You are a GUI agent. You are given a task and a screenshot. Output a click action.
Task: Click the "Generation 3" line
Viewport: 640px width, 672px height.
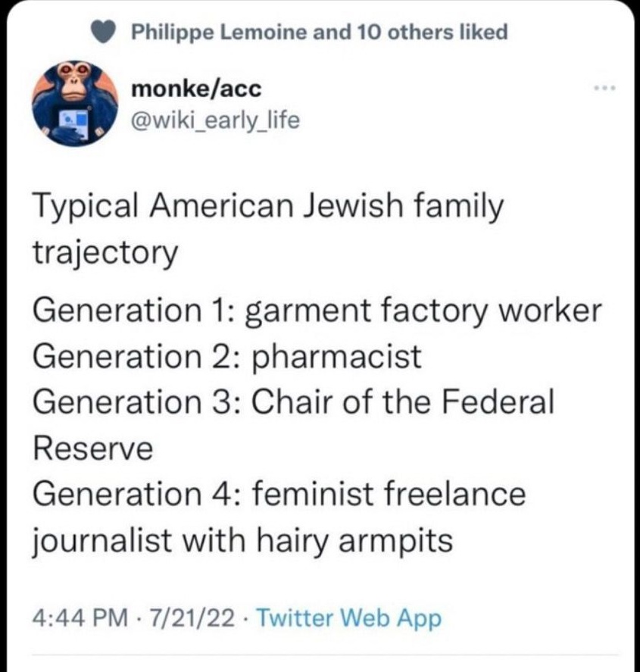[x=294, y=402]
